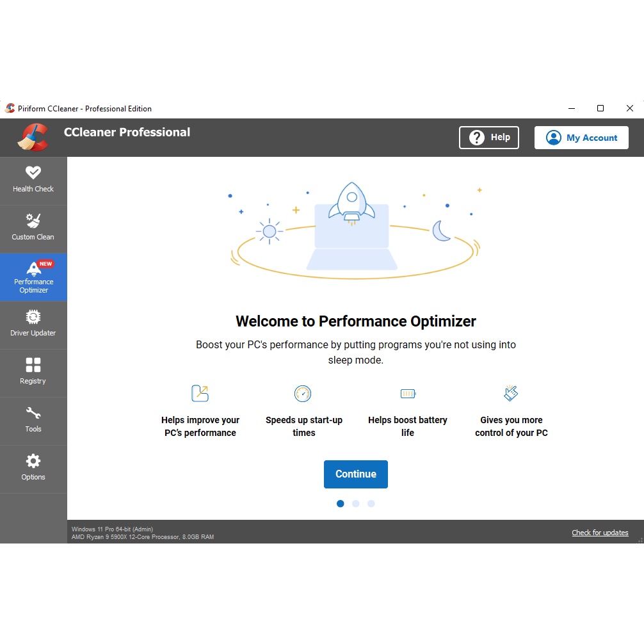Screen dimensions: 644x644
Task: Select the Registry grid icon
Action: pyautogui.click(x=33, y=365)
